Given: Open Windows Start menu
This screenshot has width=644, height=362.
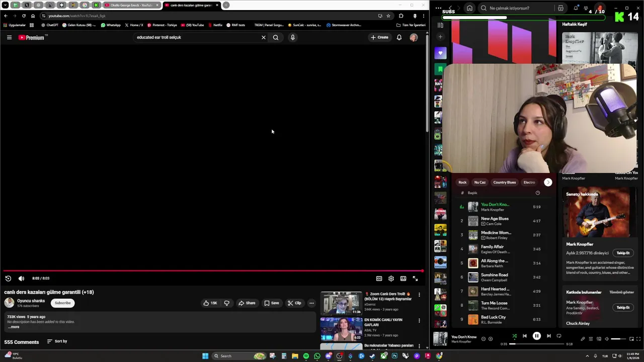Looking at the screenshot, I should [x=205, y=356].
